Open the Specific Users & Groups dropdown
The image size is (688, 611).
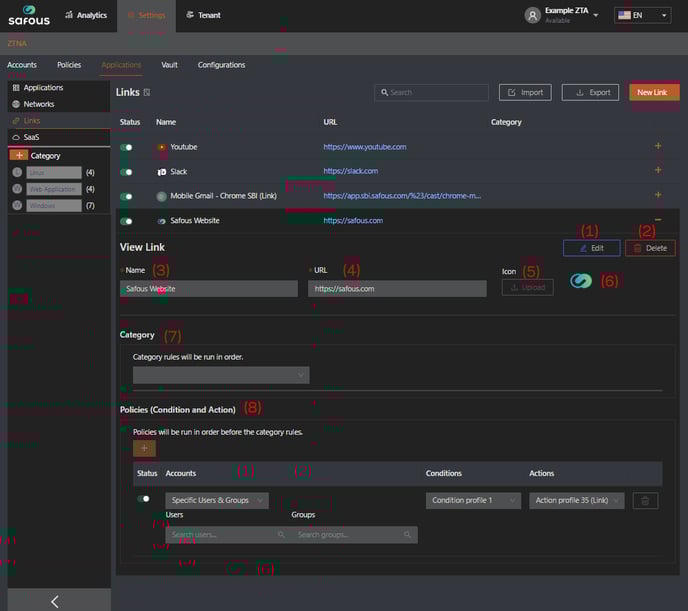pyautogui.click(x=217, y=500)
